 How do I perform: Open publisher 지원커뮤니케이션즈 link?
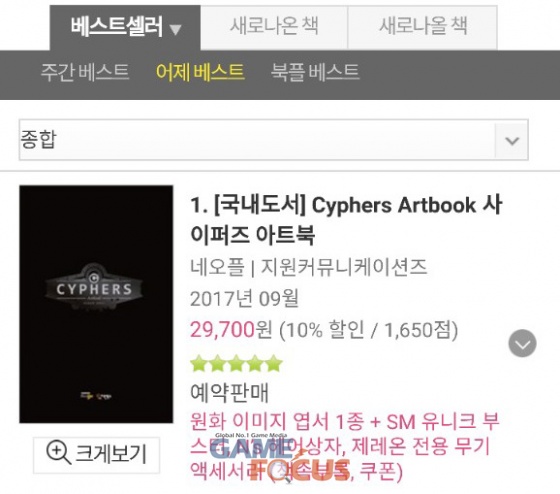(x=344, y=267)
